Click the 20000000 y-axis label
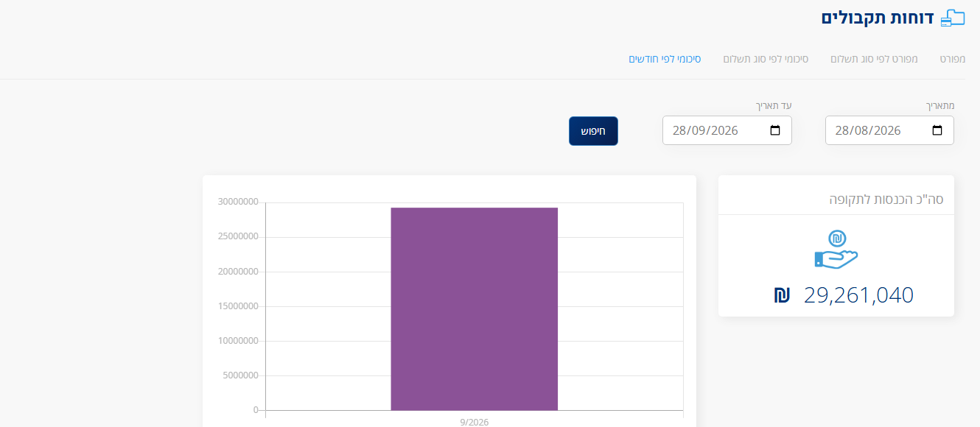Viewport: 980px width, 427px height. tap(238, 271)
